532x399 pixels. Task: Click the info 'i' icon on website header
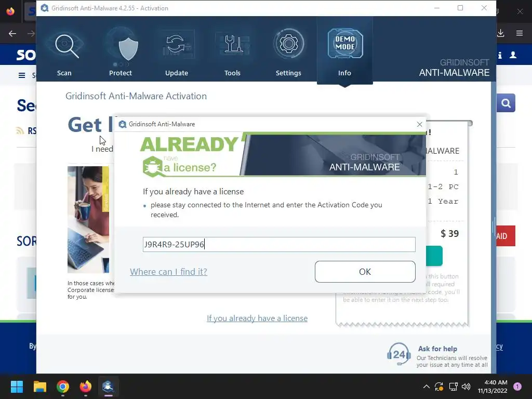click(x=500, y=55)
